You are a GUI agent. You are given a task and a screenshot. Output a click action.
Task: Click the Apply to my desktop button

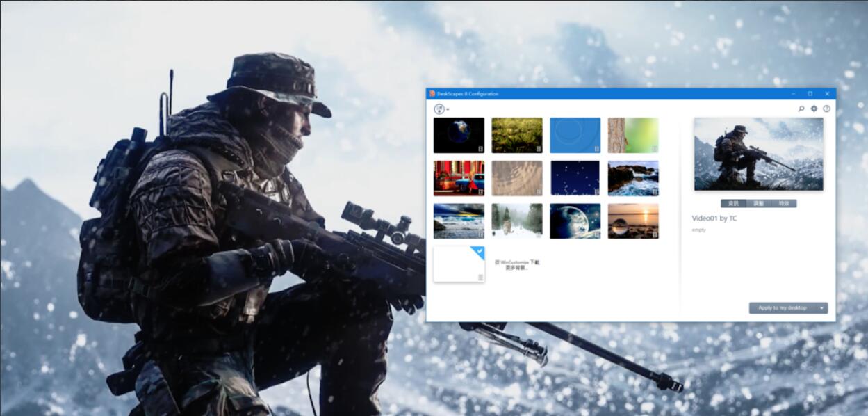click(x=782, y=308)
